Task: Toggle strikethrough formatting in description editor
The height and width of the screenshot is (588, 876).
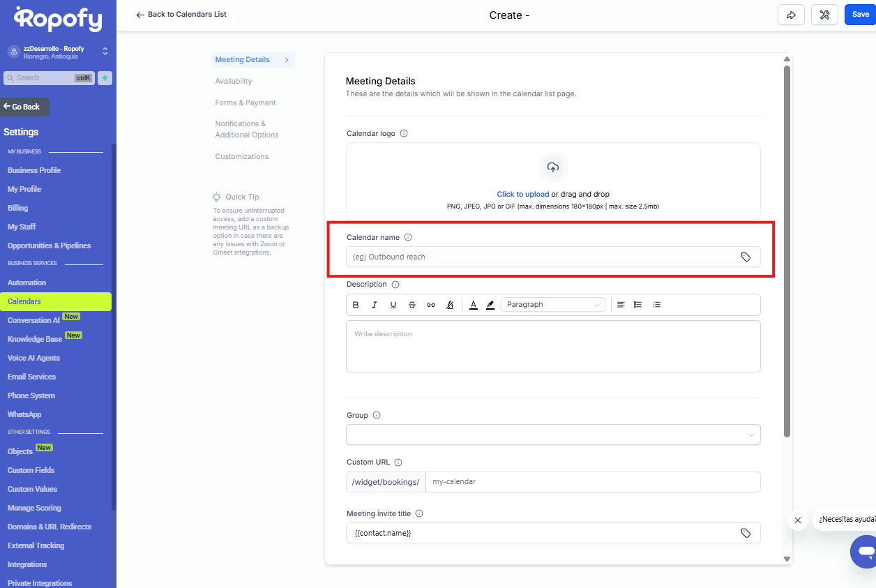Action: [412, 305]
